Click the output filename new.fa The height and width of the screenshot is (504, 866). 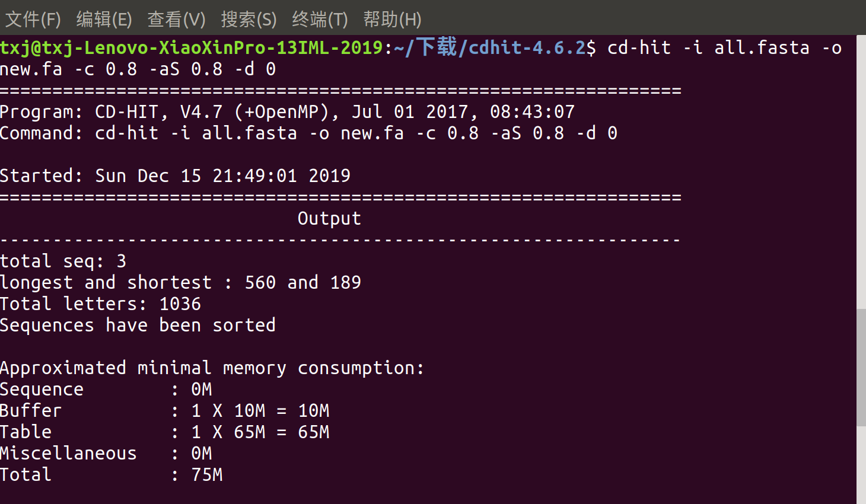tap(31, 69)
